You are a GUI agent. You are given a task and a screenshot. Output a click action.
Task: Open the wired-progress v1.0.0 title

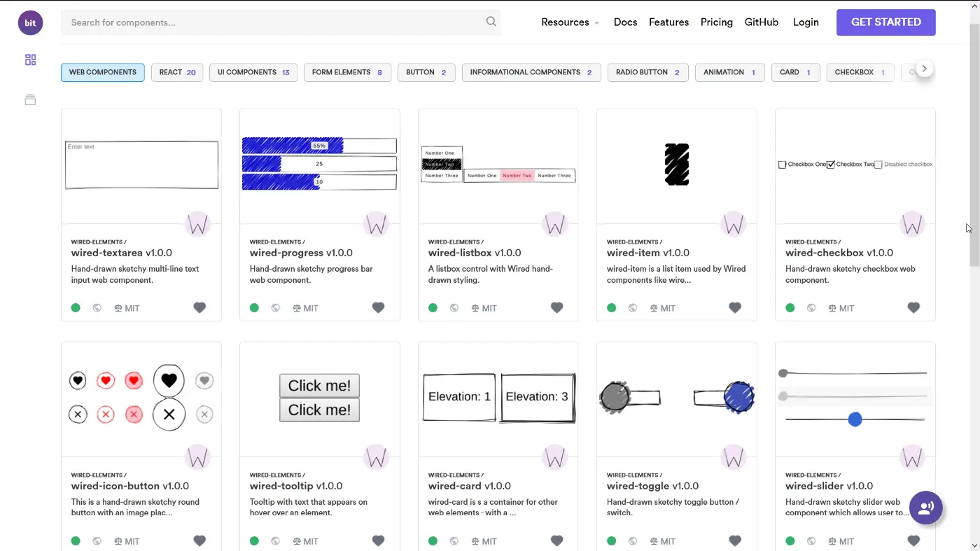point(301,253)
